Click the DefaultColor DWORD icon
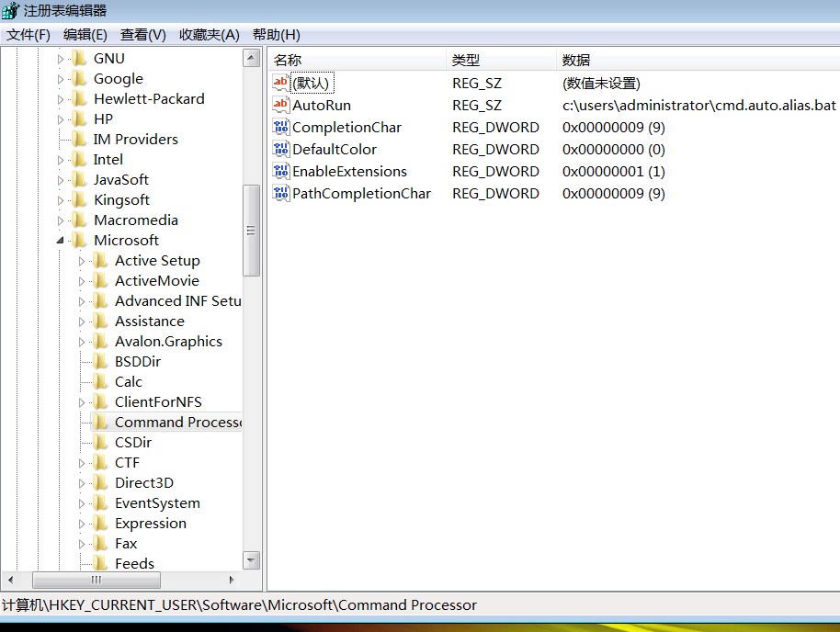The image size is (840, 632). coord(281,149)
